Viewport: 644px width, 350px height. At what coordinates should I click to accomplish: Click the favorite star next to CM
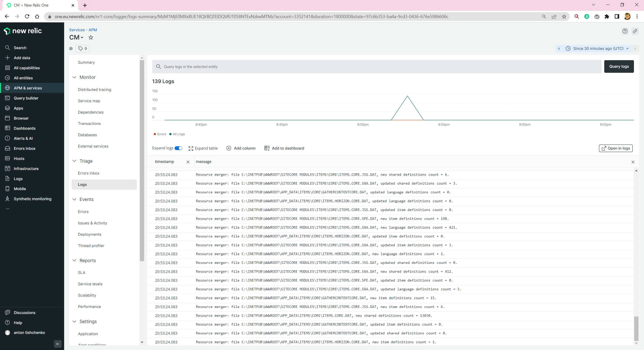click(91, 38)
